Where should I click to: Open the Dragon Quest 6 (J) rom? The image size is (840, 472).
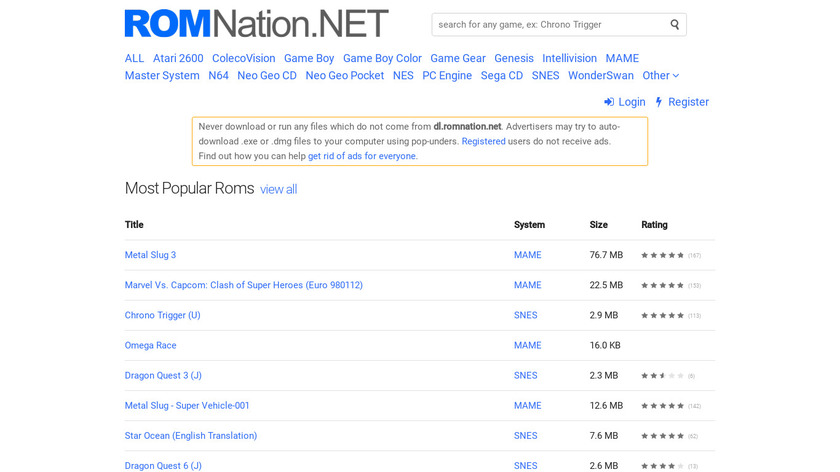163,466
